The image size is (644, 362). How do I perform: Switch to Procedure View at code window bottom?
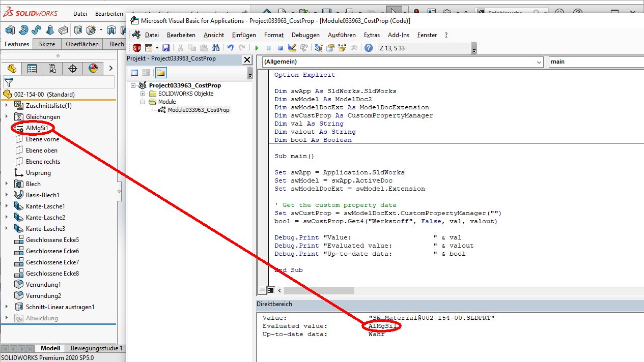(x=262, y=290)
